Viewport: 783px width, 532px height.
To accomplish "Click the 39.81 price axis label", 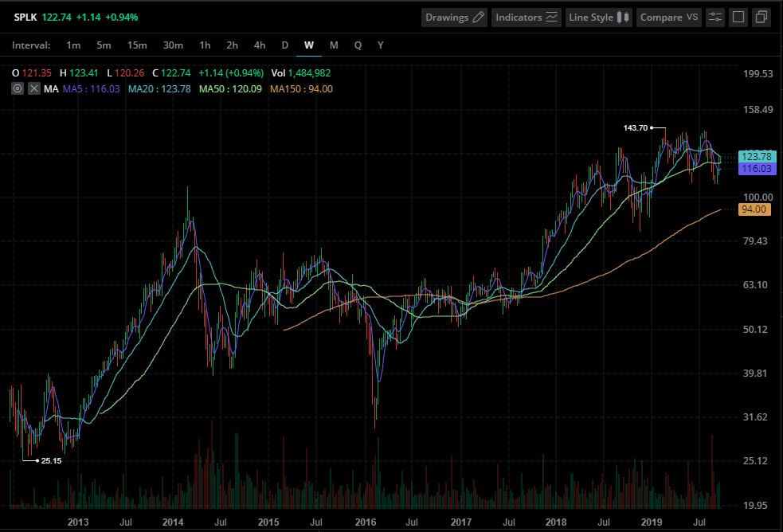I will pos(755,374).
